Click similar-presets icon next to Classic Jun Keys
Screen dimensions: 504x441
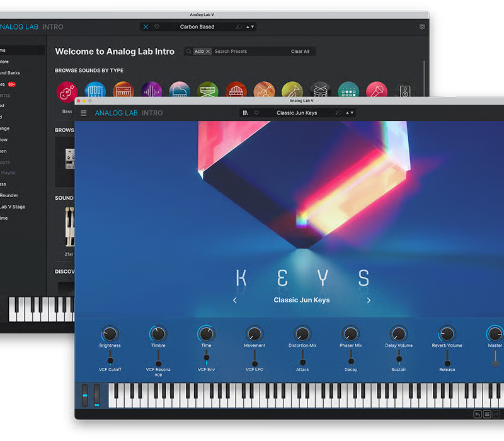coord(338,113)
